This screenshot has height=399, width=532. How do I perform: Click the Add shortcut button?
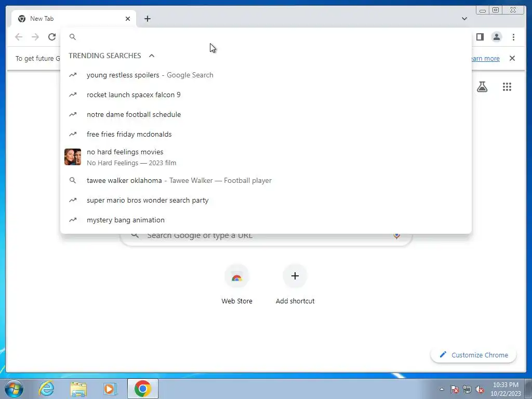(295, 285)
